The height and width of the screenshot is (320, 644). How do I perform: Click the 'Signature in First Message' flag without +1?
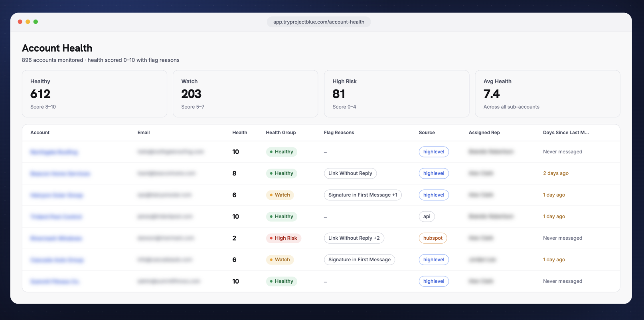tap(360, 260)
